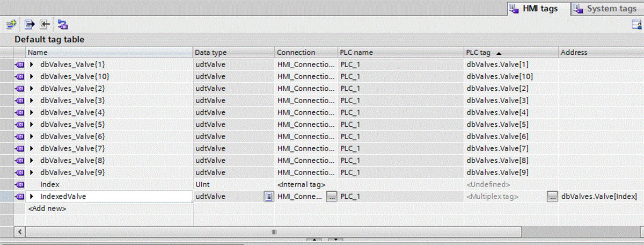
Task: Click the <Add new> row cell
Action: tap(109, 208)
